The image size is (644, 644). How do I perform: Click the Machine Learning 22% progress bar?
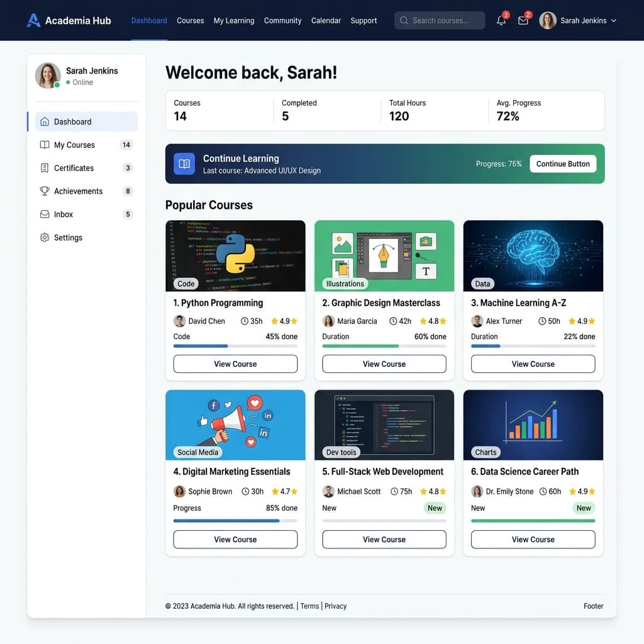533,346
